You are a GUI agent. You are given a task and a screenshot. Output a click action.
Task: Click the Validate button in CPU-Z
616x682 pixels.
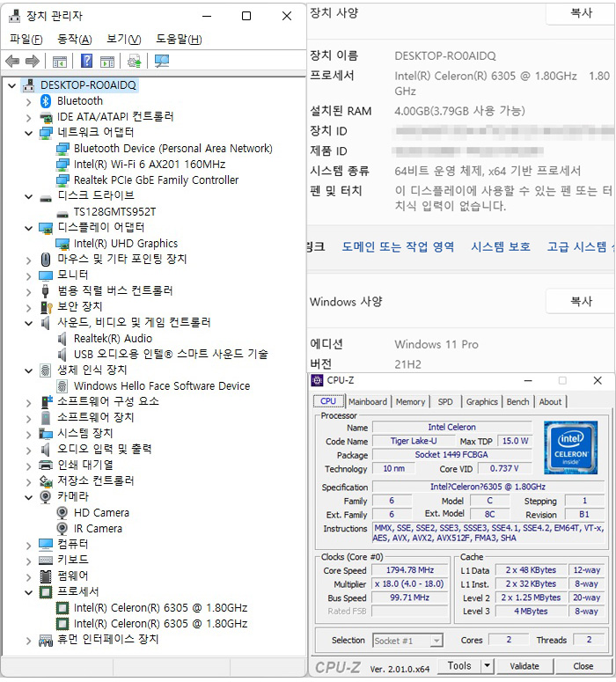point(524,666)
